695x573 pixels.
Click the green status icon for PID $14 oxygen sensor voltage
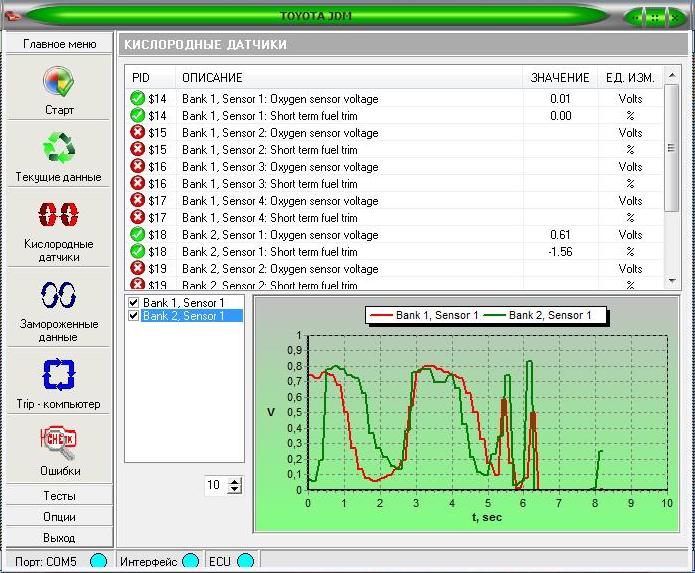click(137, 99)
